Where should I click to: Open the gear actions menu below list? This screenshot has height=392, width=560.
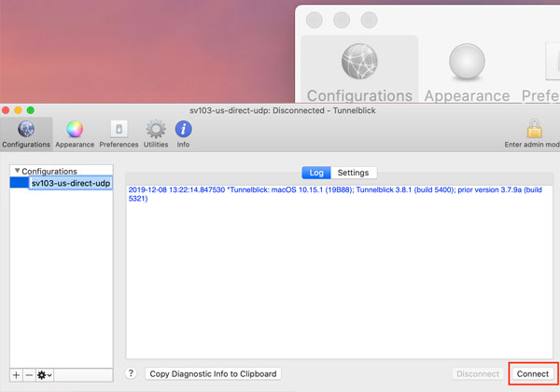[45, 375]
